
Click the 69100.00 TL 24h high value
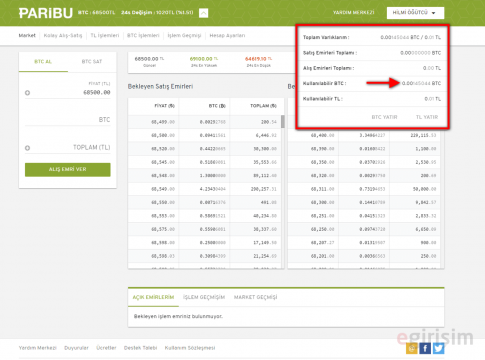coord(204,59)
